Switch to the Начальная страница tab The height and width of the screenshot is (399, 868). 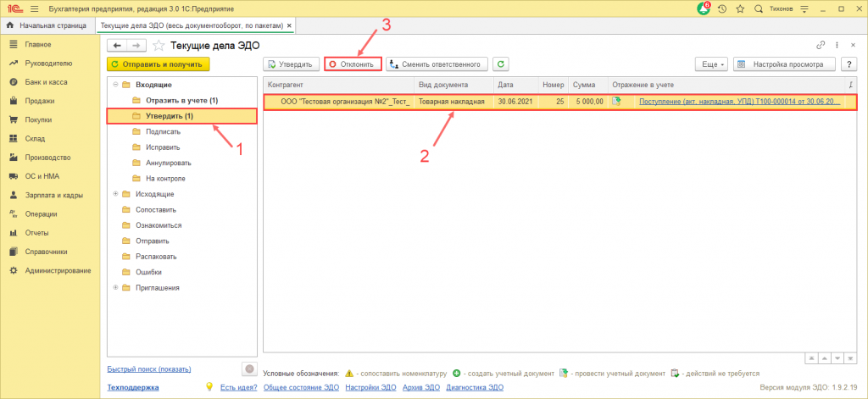(x=47, y=26)
